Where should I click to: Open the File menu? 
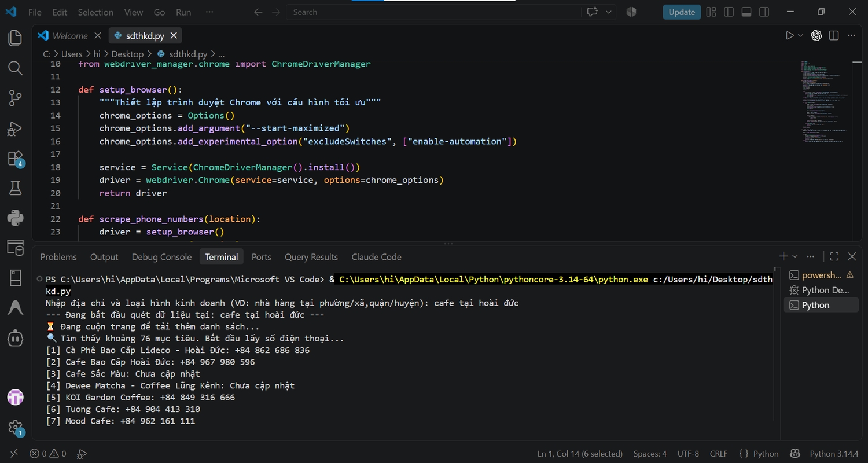click(x=35, y=12)
